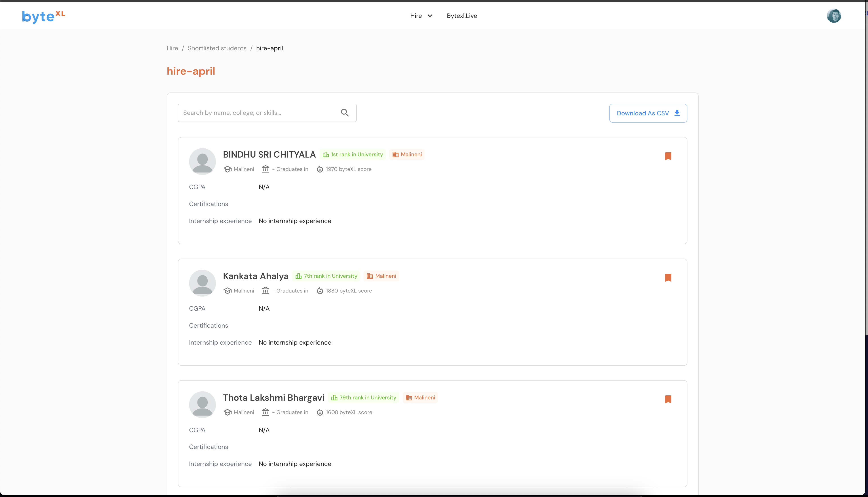Go to Bytexl.Live
This screenshot has height=497, width=868.
coord(462,16)
